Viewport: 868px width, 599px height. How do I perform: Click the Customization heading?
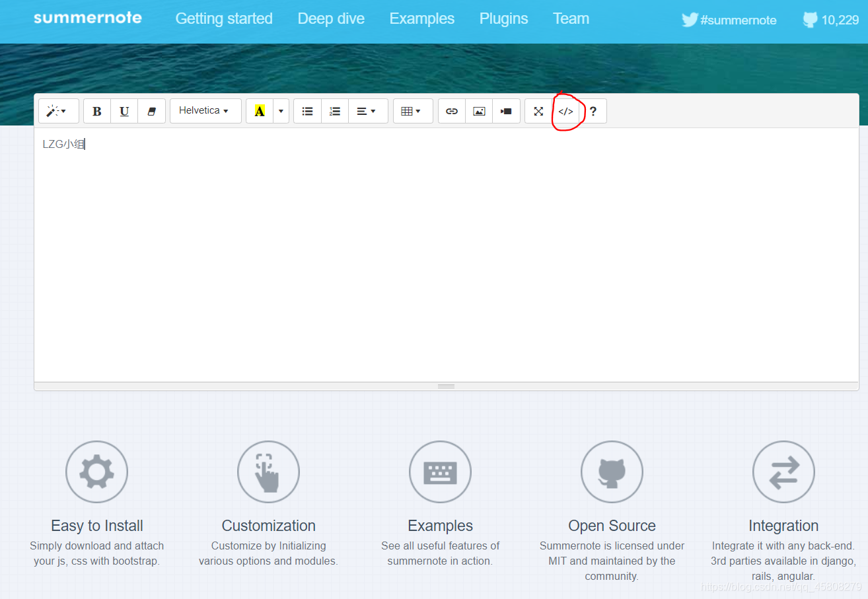[x=269, y=526]
